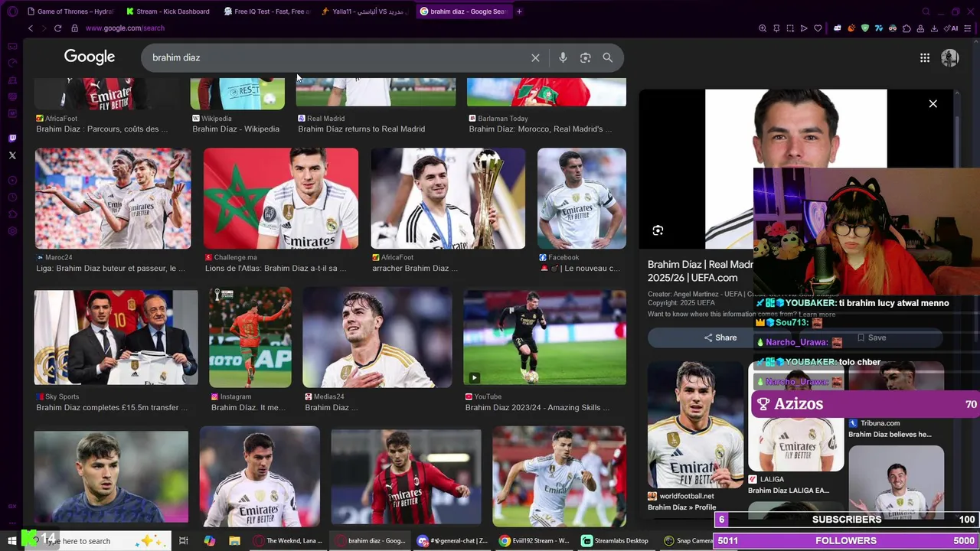Switch to Free IQ Test tab
The height and width of the screenshot is (551, 980).
[266, 11]
